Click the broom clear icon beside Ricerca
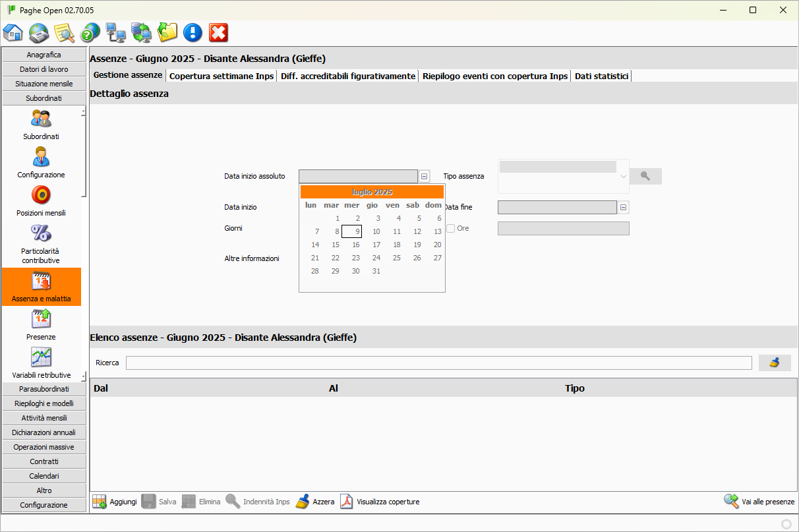The image size is (799, 532). (x=775, y=363)
